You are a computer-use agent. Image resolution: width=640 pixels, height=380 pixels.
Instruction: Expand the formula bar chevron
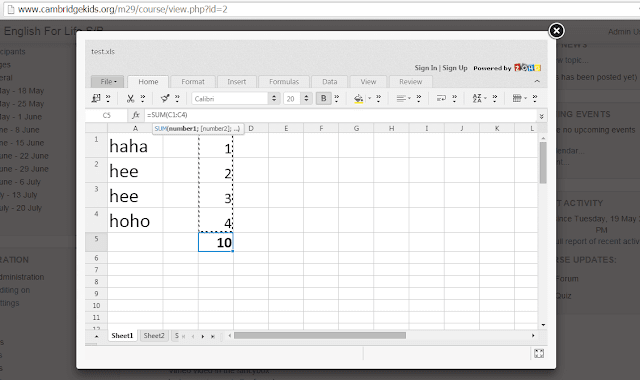541,116
